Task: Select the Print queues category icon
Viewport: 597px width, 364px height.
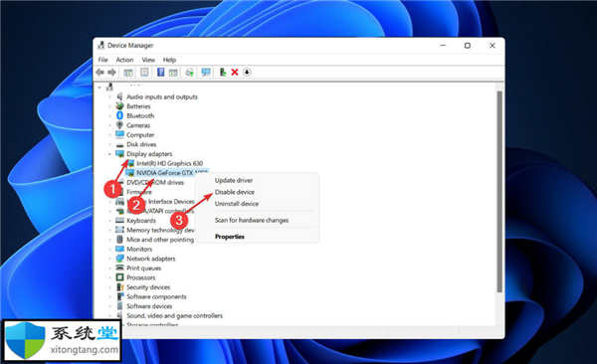Action: 119,269
